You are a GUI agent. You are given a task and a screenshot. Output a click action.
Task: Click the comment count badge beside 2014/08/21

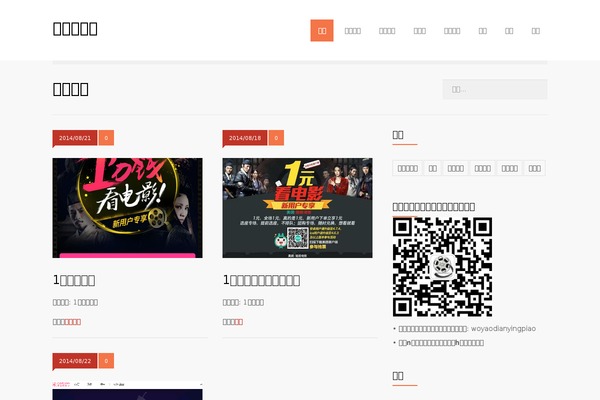tap(106, 138)
